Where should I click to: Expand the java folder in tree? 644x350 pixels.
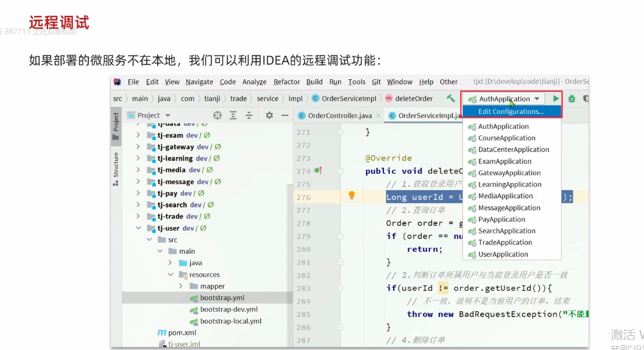coord(170,262)
